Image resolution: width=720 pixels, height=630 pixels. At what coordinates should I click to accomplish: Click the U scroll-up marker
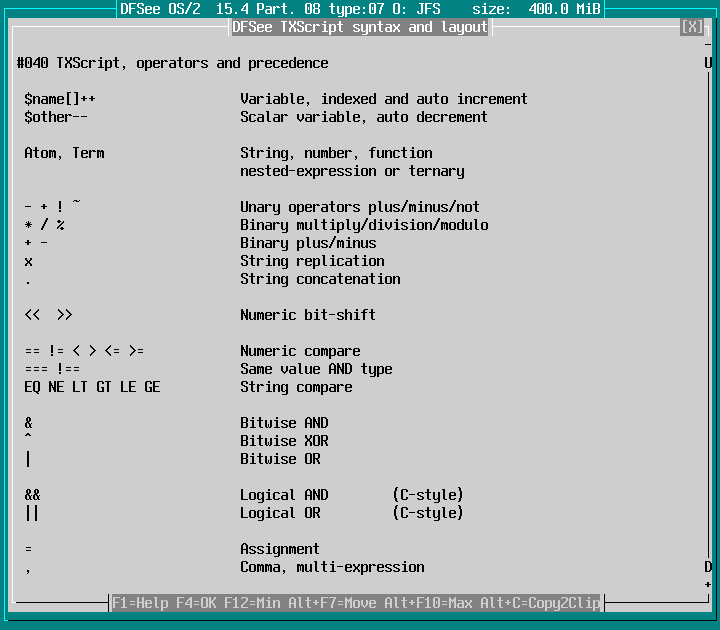pos(708,63)
